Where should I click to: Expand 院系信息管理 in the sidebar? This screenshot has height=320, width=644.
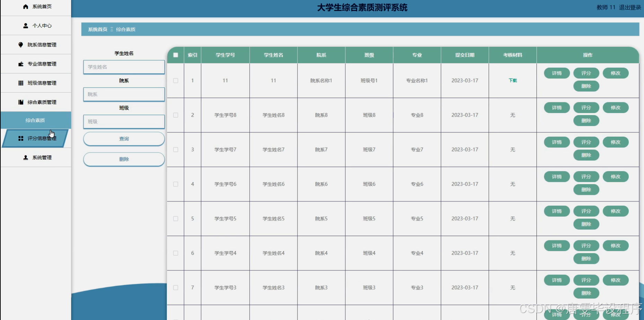pos(36,45)
